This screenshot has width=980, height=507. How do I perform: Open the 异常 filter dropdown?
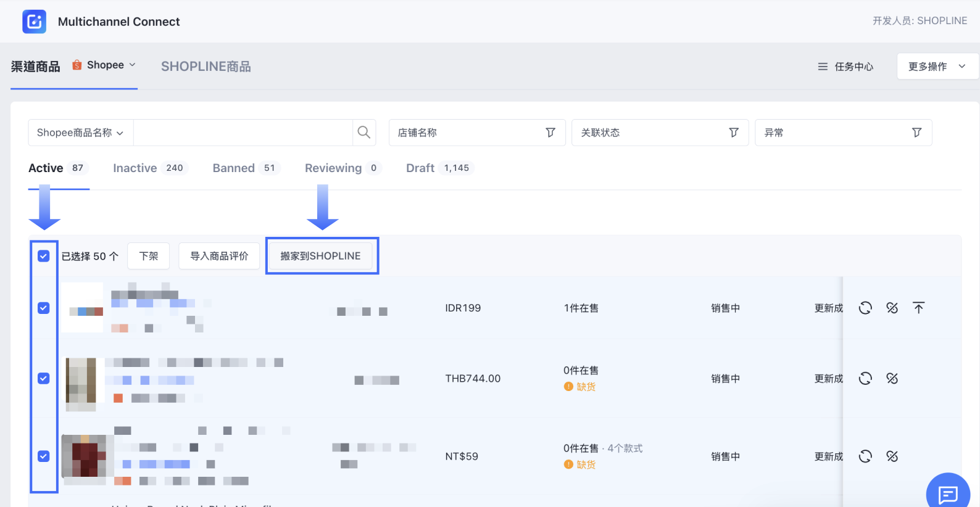(844, 133)
